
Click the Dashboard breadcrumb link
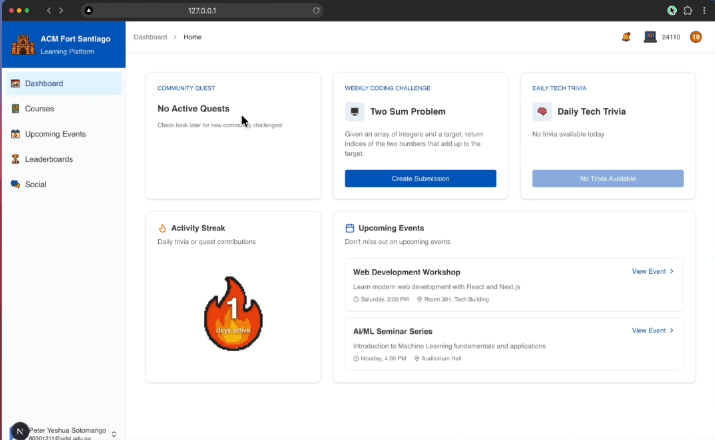[149, 37]
